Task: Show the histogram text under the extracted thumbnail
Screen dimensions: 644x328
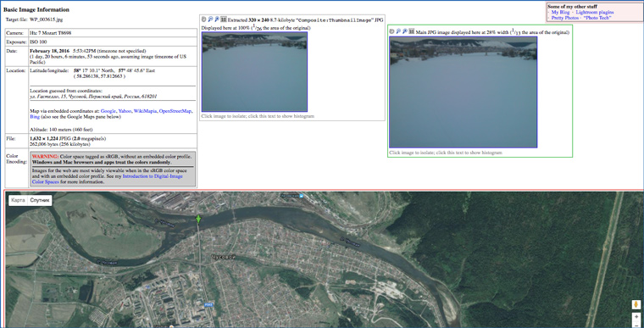Action: (258, 116)
